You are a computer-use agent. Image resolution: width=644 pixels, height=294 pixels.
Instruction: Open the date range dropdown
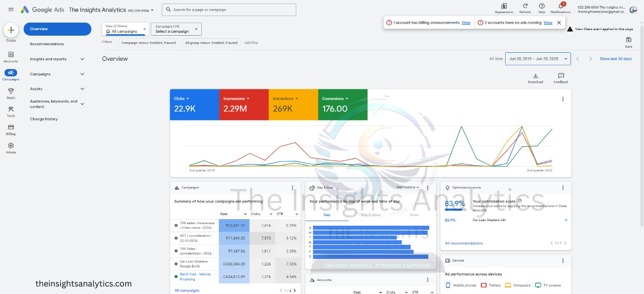[538, 59]
